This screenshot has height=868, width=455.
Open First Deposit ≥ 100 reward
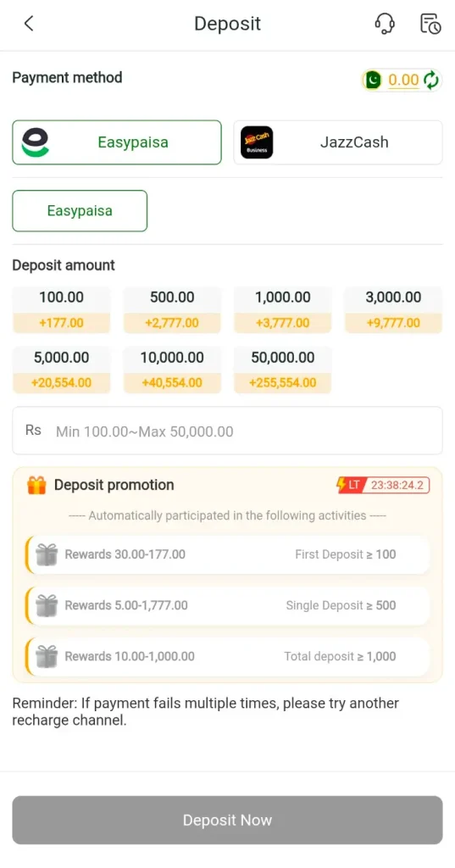click(x=227, y=554)
